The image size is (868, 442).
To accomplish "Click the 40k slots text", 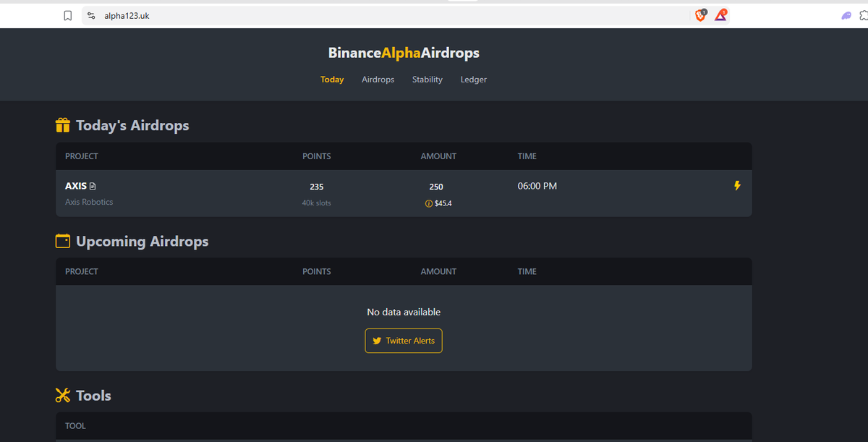I will click(317, 203).
